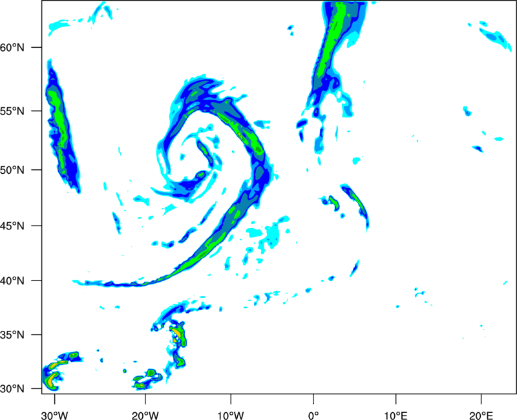This screenshot has width=517, height=420.
Task: Click the 60°N latitude label
Action: (x=12, y=47)
